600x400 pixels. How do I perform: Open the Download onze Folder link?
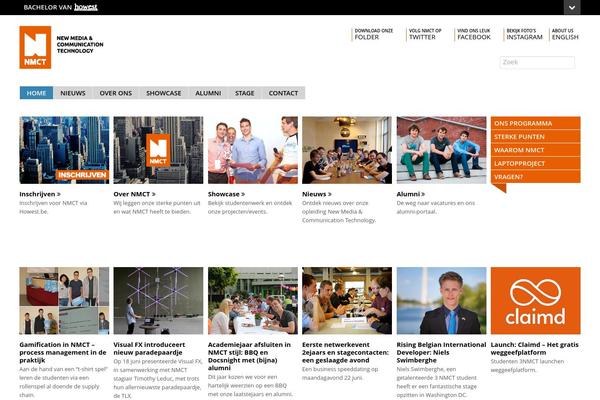(373, 34)
